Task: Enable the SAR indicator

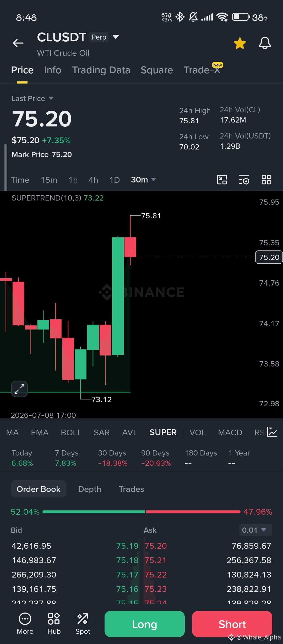Action: click(102, 432)
